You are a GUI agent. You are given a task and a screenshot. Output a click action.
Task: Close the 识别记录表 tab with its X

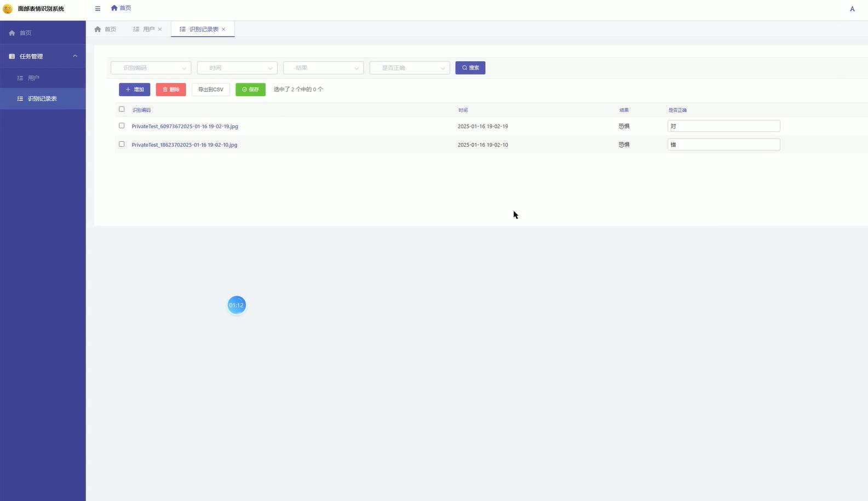[223, 30]
